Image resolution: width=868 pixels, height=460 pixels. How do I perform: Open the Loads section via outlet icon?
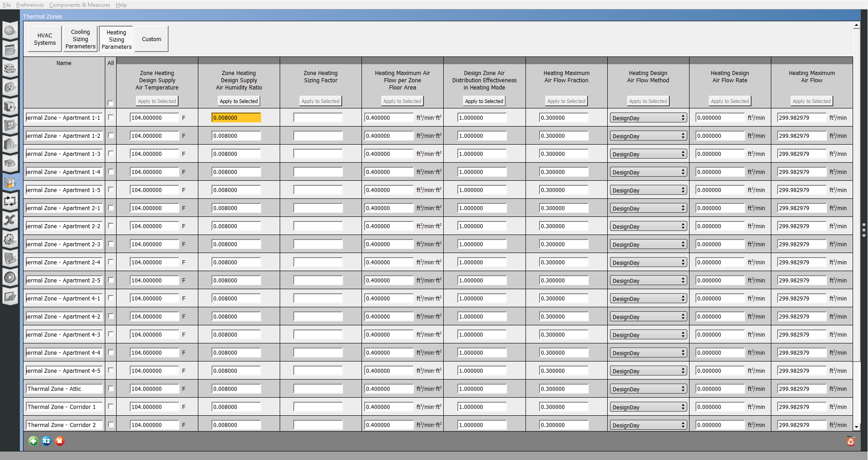(10, 88)
